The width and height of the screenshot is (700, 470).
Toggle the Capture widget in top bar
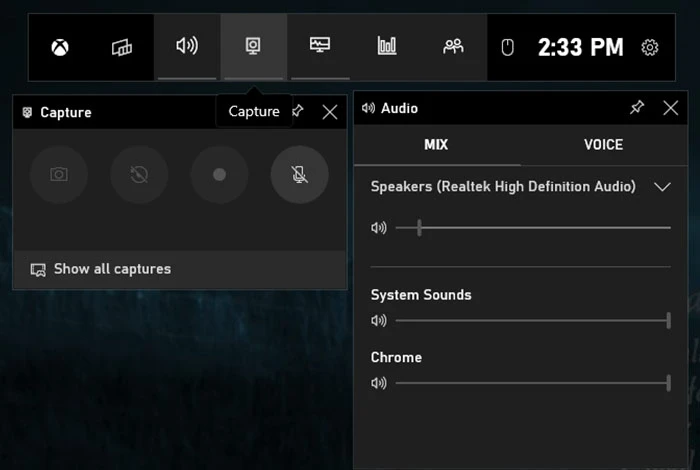pos(254,46)
